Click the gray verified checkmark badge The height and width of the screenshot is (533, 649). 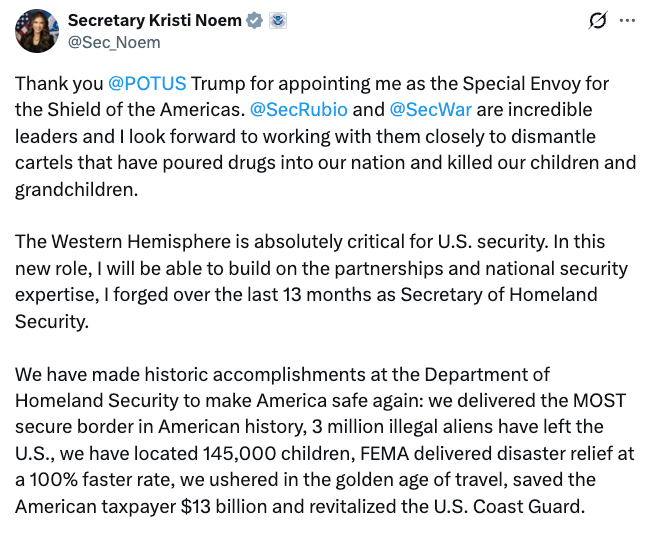point(255,20)
